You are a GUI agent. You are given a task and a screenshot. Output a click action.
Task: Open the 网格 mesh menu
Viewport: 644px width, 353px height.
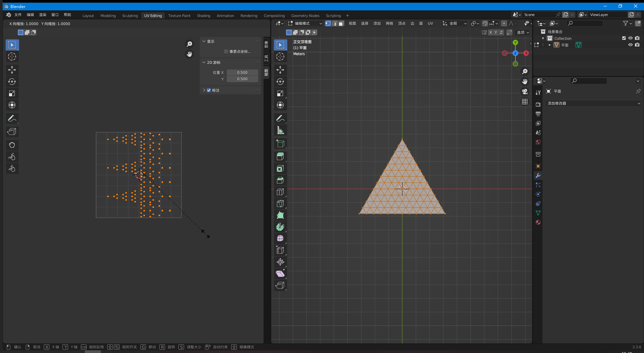pos(389,23)
